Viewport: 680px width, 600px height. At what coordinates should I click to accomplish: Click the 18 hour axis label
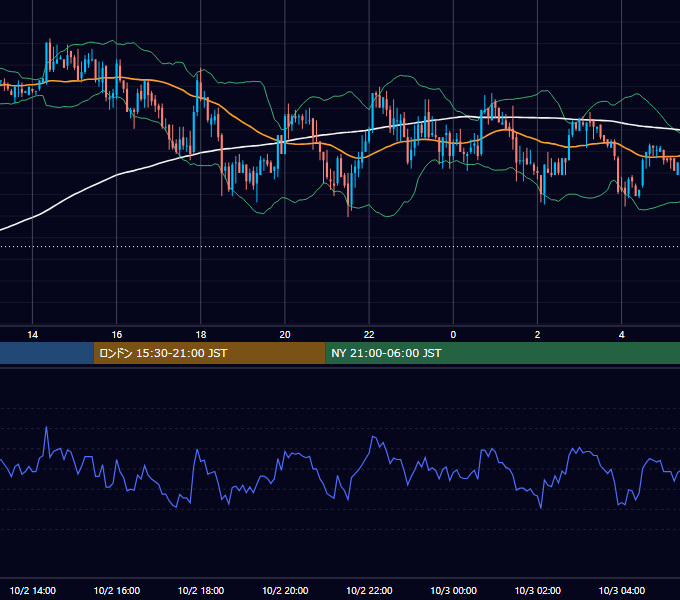click(201, 335)
